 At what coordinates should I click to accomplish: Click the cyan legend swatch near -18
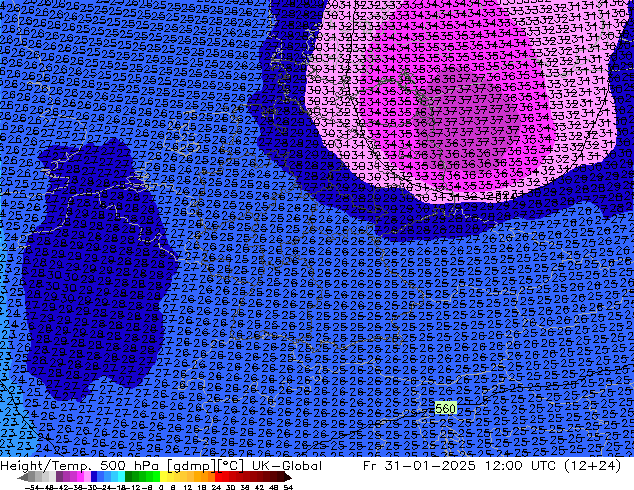(x=121, y=476)
